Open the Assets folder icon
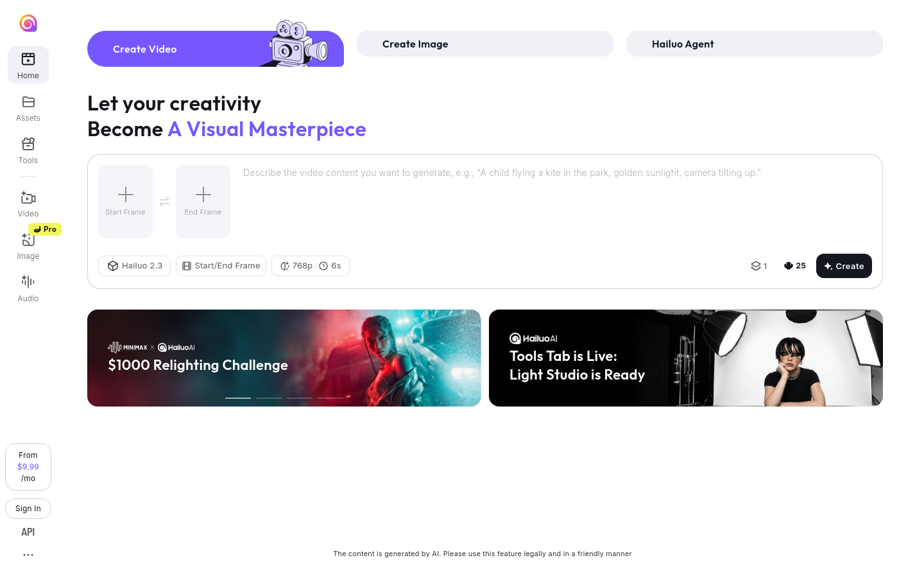 pyautogui.click(x=28, y=102)
